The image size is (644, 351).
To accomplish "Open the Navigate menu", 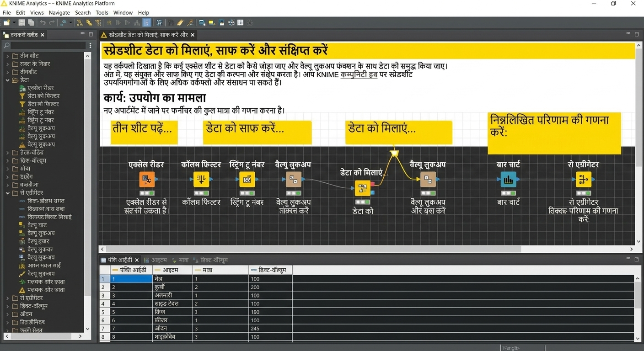I will 59,13.
